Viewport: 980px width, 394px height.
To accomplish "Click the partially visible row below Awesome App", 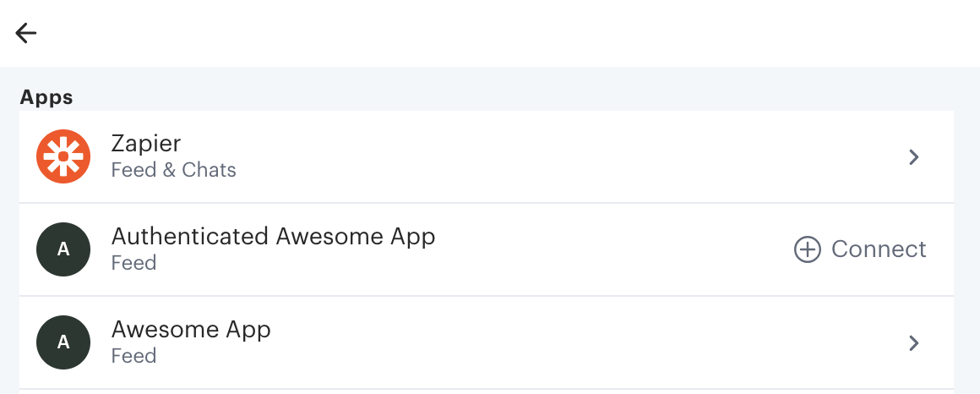I will pos(487,392).
